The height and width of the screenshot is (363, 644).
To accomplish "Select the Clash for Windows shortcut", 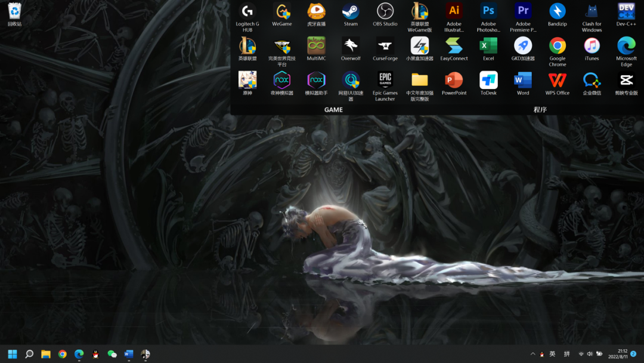I will [592, 11].
